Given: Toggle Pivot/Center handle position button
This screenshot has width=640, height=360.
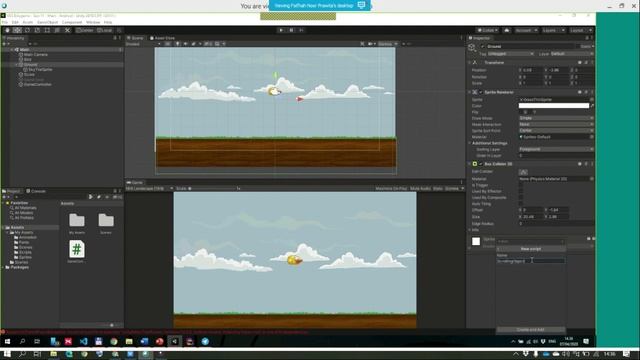Looking at the screenshot, I should click(x=84, y=30).
